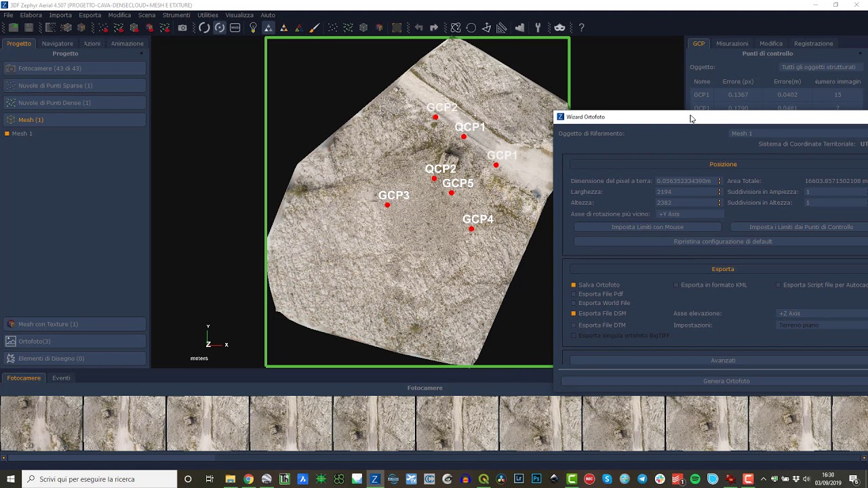Click the redo arrow icon
The width and height of the screenshot is (868, 488).
click(x=434, y=28)
